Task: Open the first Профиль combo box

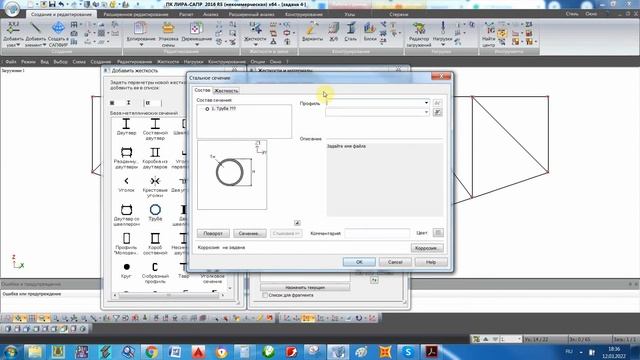Action: (x=377, y=103)
